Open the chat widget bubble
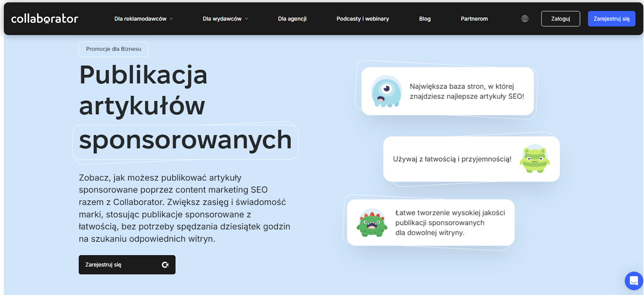 pos(634,281)
